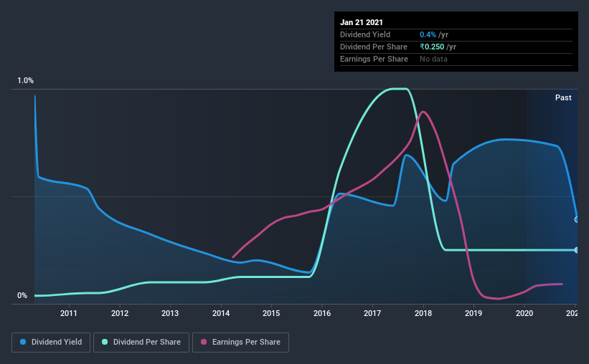The height and width of the screenshot is (364, 589).
Task: Select the 2015 axis label
Action: coord(271,313)
